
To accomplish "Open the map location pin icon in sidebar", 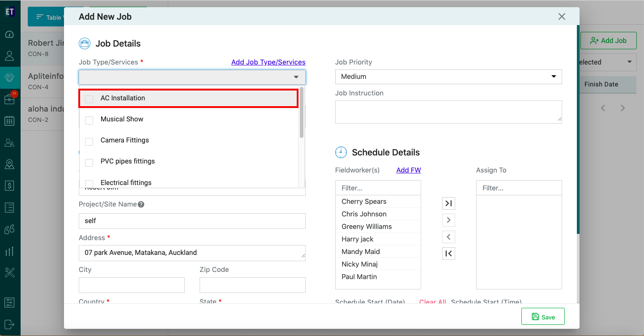I will coord(10,164).
